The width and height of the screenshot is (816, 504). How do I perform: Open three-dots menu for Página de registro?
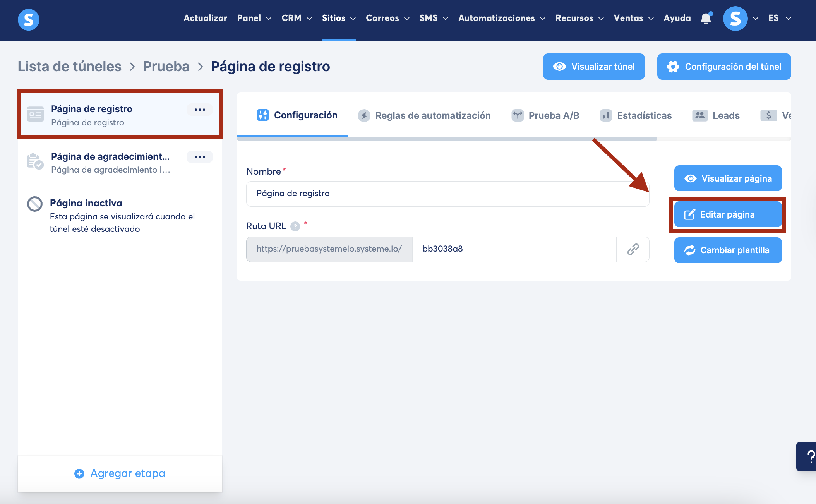point(200,110)
